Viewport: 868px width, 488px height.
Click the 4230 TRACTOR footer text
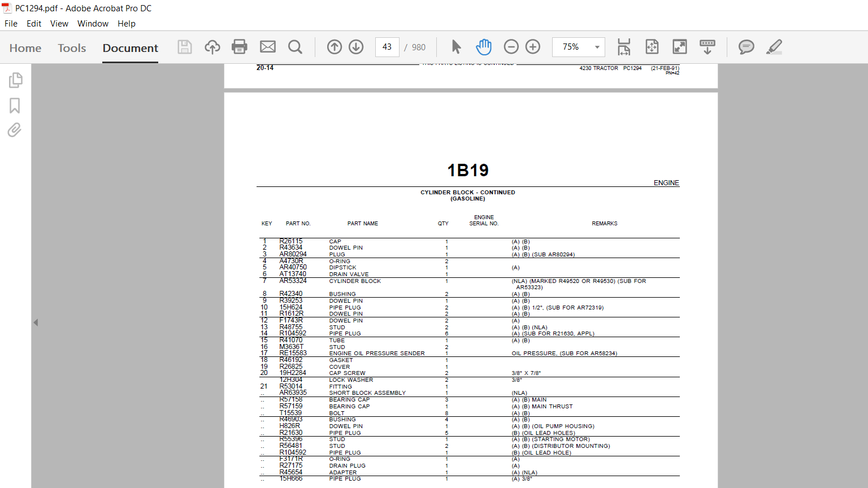click(598, 68)
